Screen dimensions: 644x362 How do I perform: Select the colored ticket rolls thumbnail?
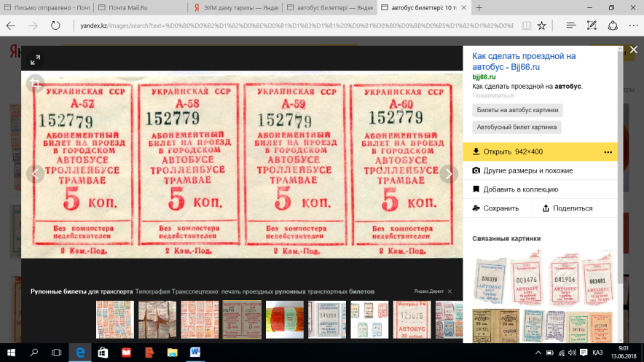click(285, 320)
